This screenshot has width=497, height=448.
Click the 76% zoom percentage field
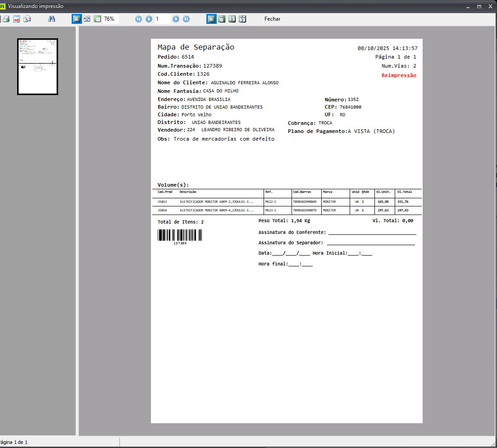click(111, 19)
